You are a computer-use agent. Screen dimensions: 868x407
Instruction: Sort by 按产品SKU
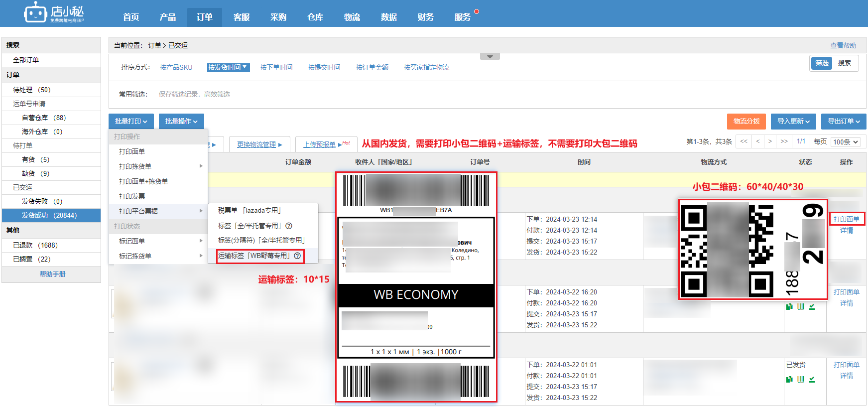click(x=176, y=67)
